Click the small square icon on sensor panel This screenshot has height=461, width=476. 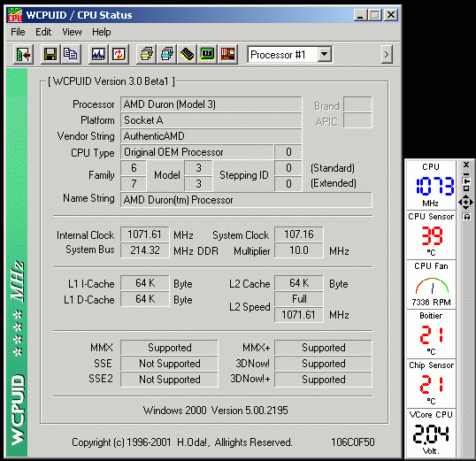tap(466, 188)
